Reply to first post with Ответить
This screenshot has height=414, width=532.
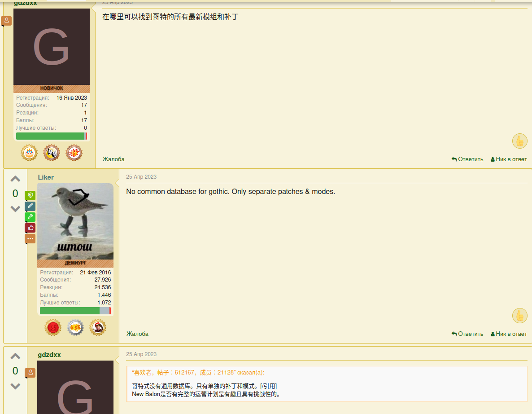[467, 159]
